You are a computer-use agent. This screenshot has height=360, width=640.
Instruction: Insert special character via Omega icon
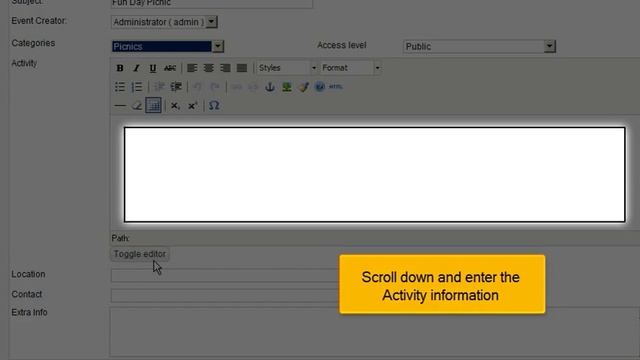coord(214,106)
